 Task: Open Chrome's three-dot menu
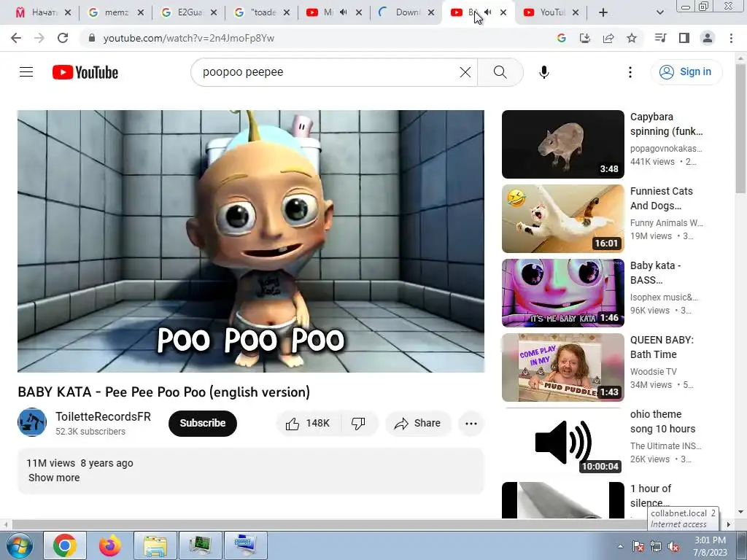tap(731, 38)
